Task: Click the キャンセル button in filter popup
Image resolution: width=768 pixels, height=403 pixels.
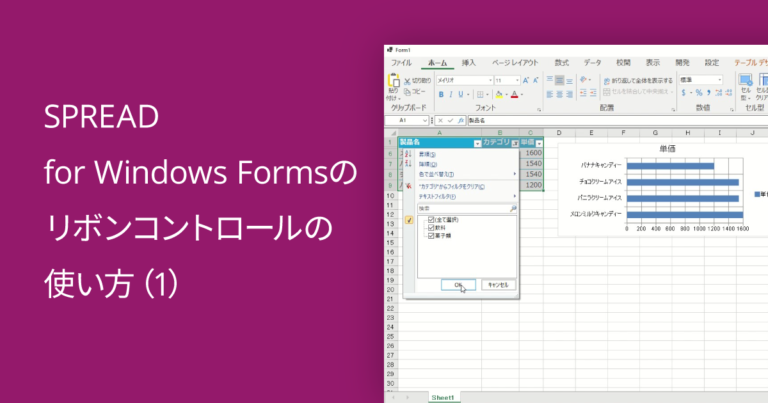Action: click(x=498, y=285)
